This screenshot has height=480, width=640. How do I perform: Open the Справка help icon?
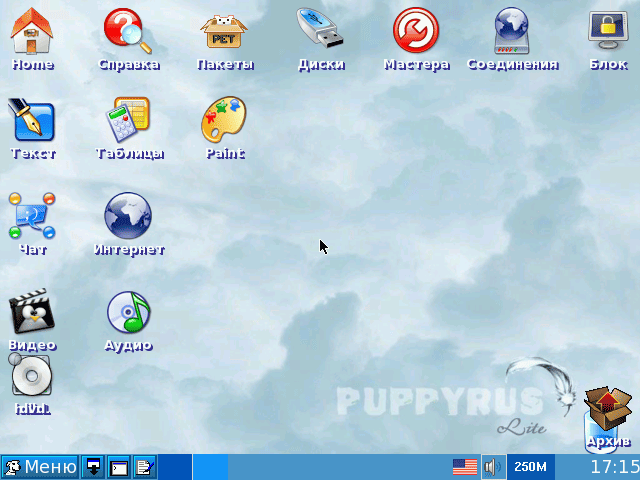pyautogui.click(x=128, y=31)
